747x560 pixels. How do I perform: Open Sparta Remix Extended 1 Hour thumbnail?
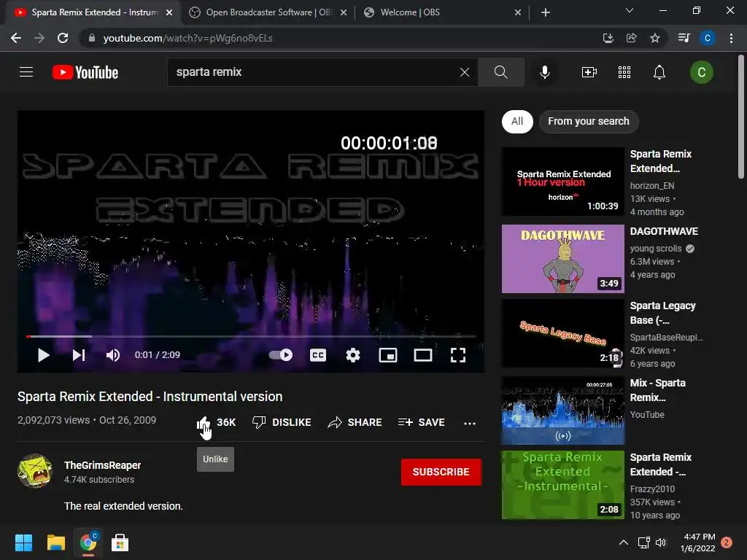click(563, 182)
